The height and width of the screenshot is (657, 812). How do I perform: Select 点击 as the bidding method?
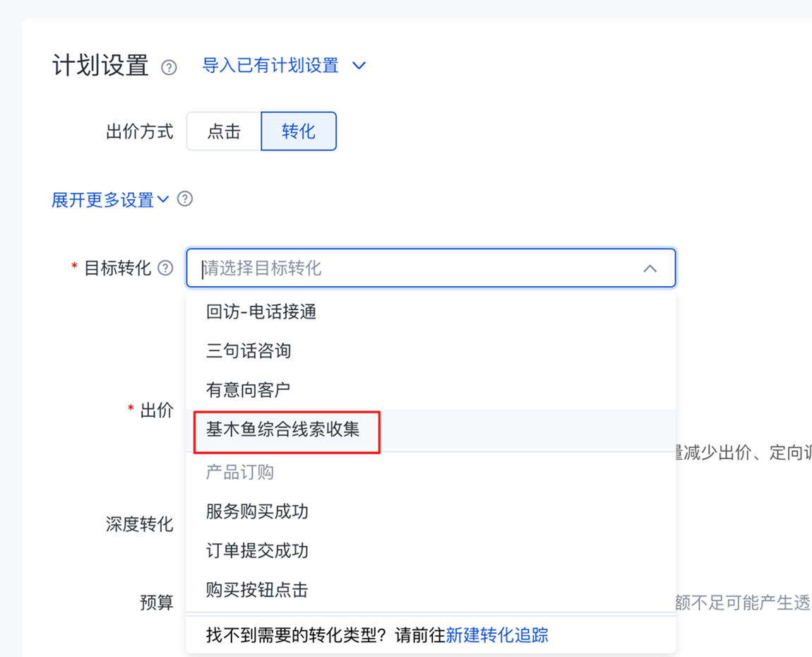(x=224, y=131)
